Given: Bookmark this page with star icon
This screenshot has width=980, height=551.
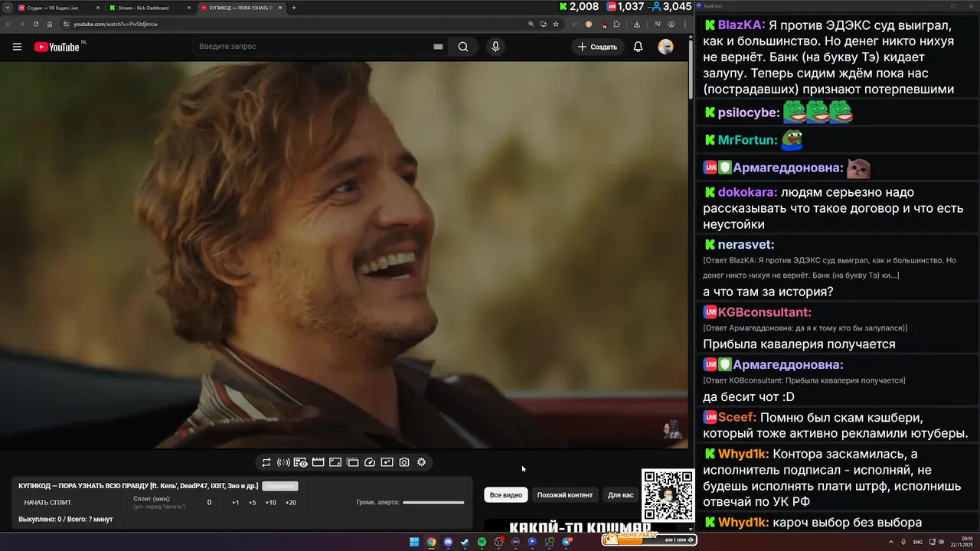Looking at the screenshot, I should coord(556,24).
